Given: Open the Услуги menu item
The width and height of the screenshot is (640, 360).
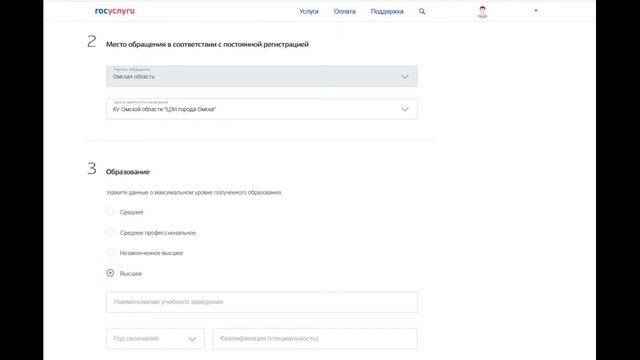Looking at the screenshot, I should click(309, 11).
